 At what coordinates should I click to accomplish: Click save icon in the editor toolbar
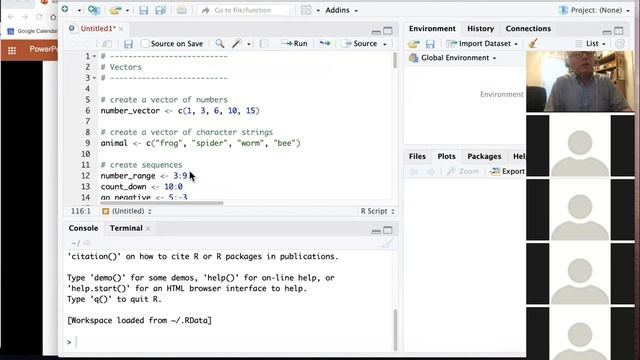click(128, 44)
